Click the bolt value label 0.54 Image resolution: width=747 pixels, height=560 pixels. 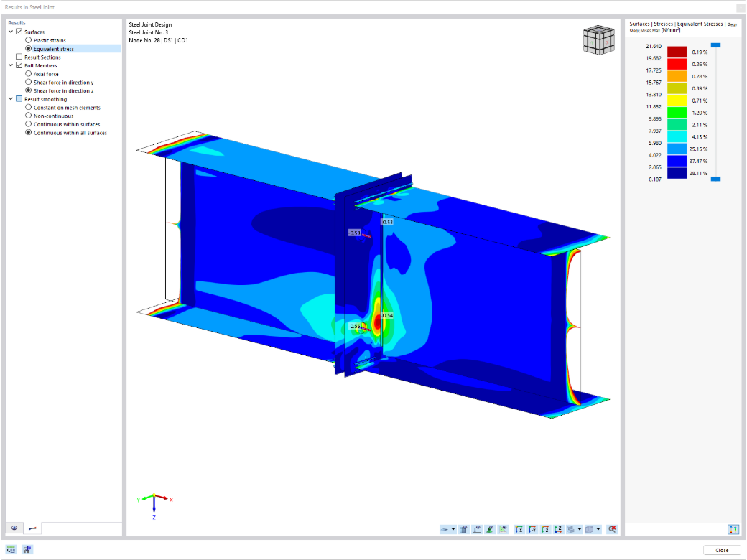[387, 315]
